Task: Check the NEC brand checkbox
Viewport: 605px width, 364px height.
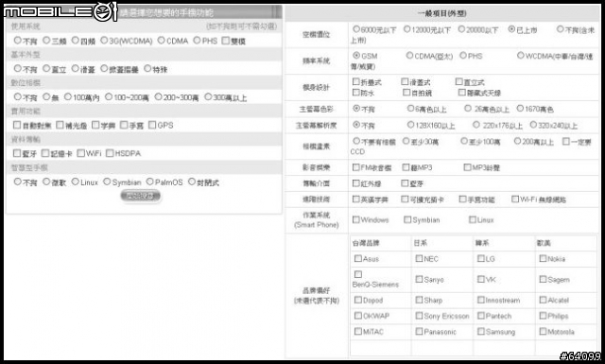Action: click(x=419, y=259)
